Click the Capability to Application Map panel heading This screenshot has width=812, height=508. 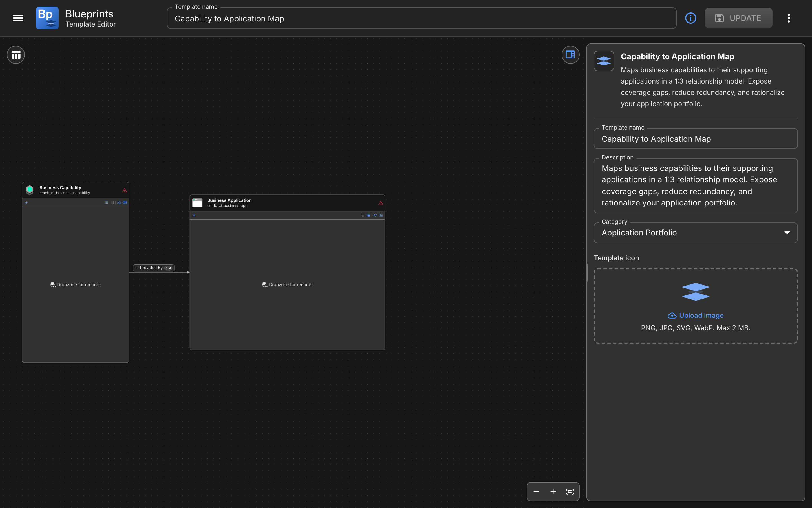678,56
